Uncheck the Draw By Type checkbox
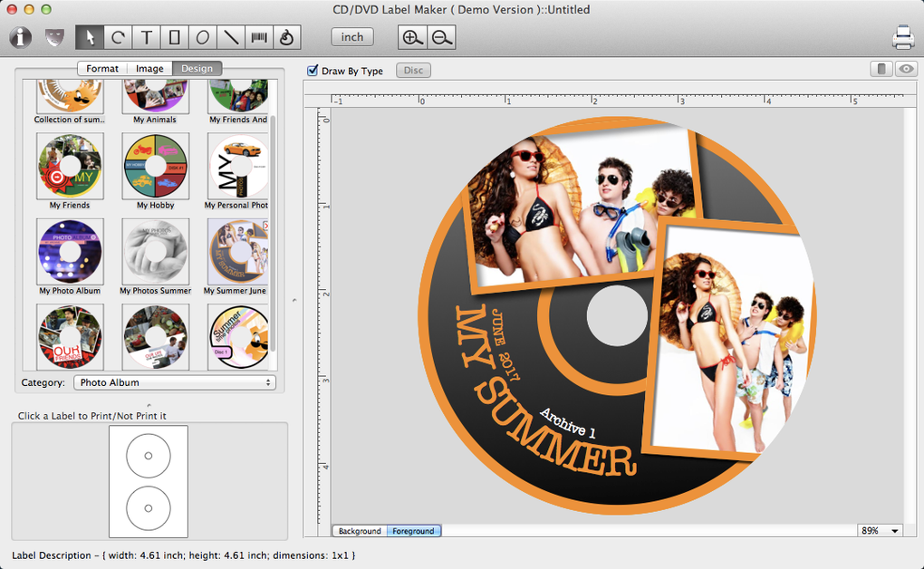This screenshot has height=569, width=924. (x=313, y=71)
